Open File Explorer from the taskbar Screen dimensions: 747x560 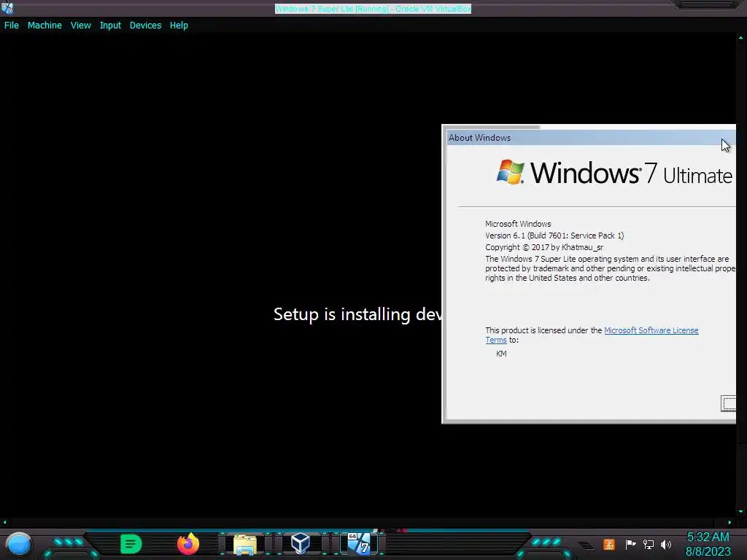click(x=245, y=544)
